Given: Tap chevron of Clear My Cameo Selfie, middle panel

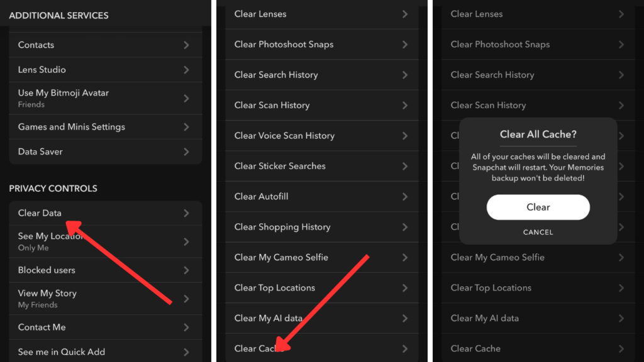Looking at the screenshot, I should click(405, 257).
